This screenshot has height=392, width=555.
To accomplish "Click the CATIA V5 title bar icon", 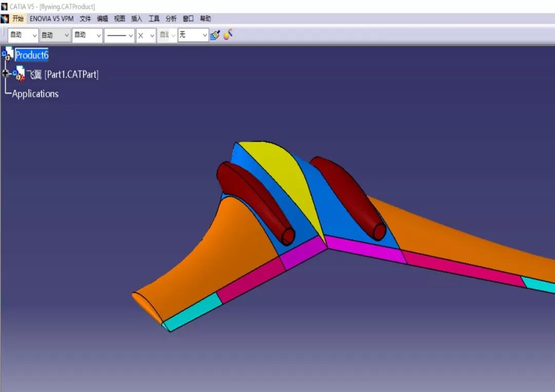I will (5, 7).
